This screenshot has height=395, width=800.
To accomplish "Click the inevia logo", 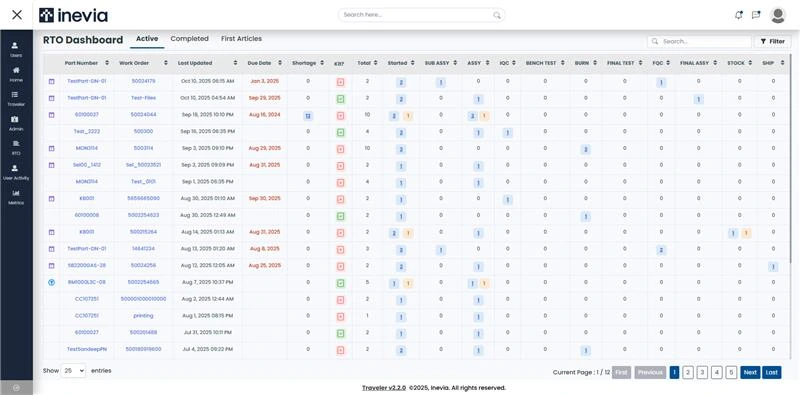I will 73,15.
